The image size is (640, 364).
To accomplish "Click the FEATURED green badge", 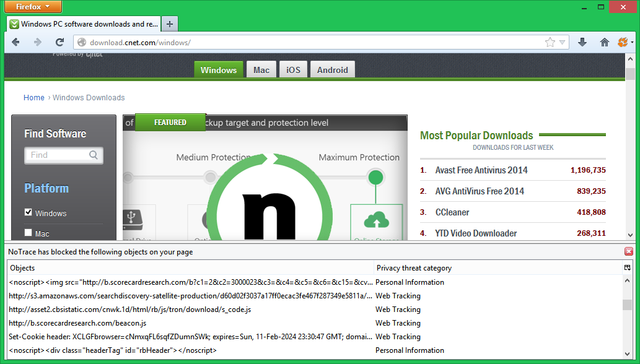I will click(x=170, y=123).
